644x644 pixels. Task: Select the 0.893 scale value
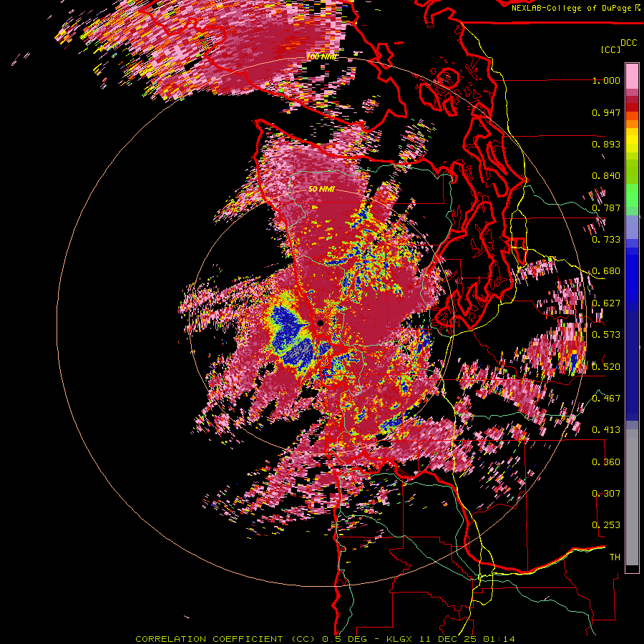pos(606,144)
